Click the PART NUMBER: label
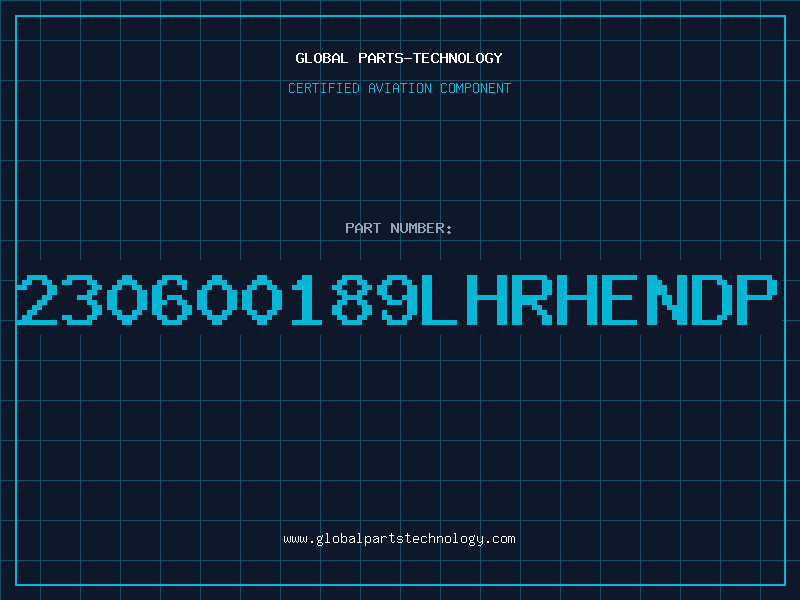Viewport: 800px width, 600px height. (x=399, y=228)
